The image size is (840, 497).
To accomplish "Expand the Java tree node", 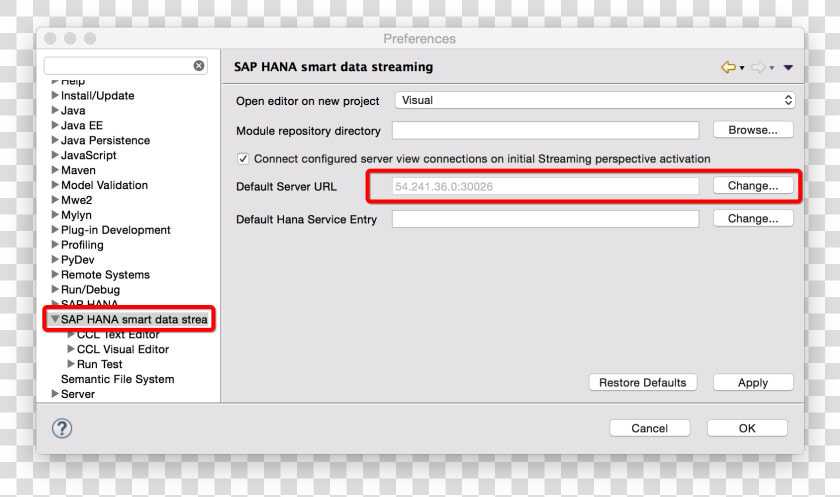I will click(x=55, y=110).
